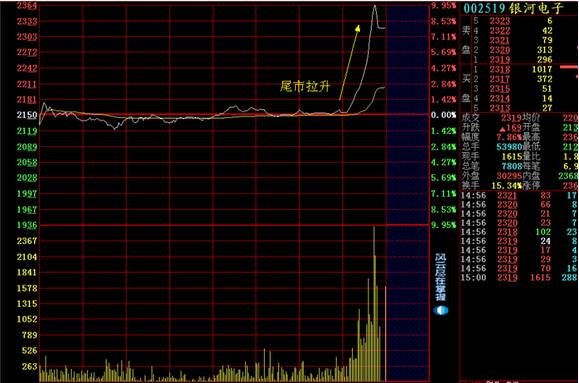
Task: Click the blue round watermark logo icon
Action: tap(441, 310)
